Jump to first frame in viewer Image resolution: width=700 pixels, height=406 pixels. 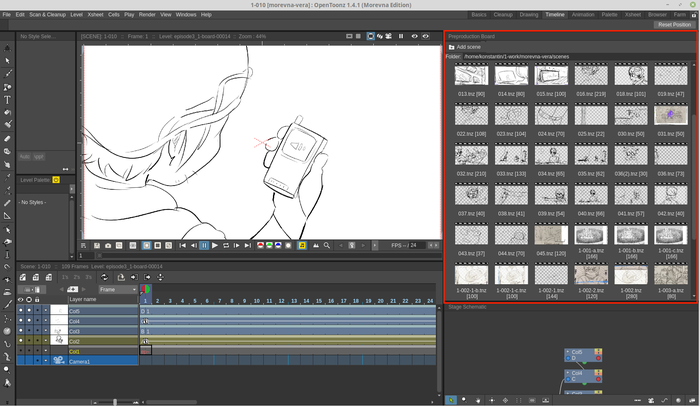point(182,245)
